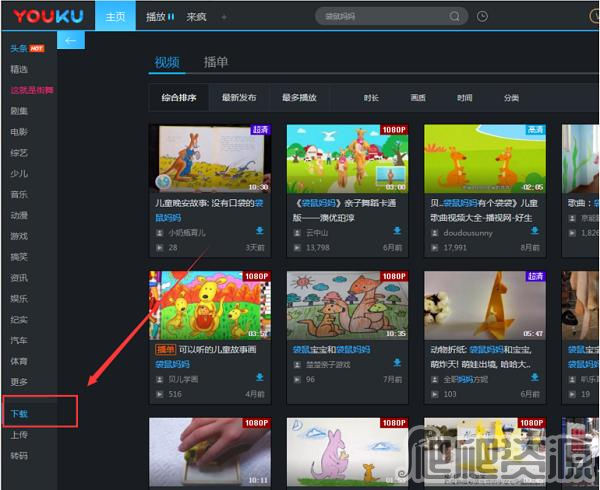Screen dimensions: 600x490
Task: Open 搞笑 category in the sidebar
Action: (19, 257)
